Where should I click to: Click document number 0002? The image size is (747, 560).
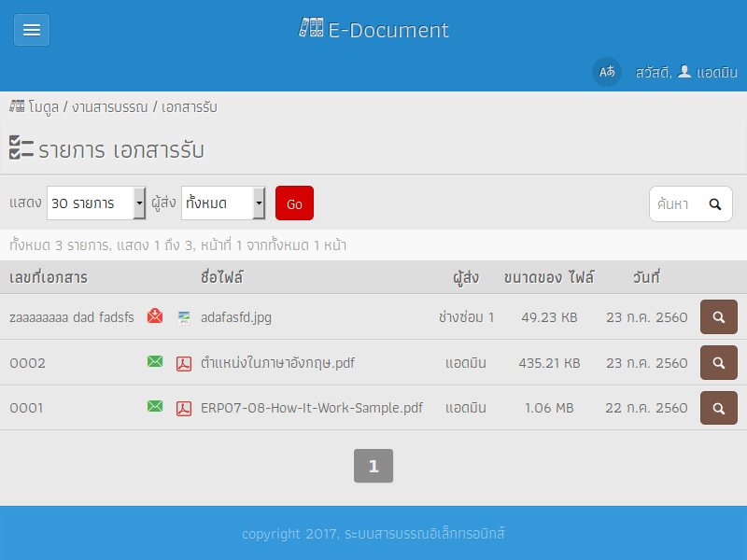point(28,363)
